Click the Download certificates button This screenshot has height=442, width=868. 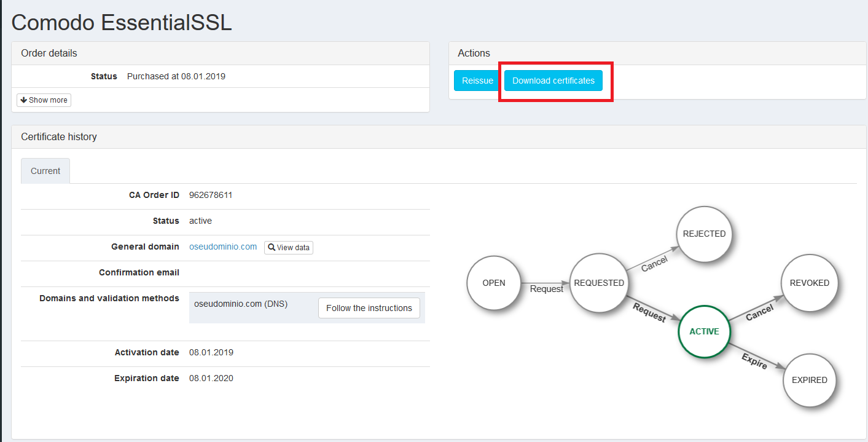[x=553, y=81]
